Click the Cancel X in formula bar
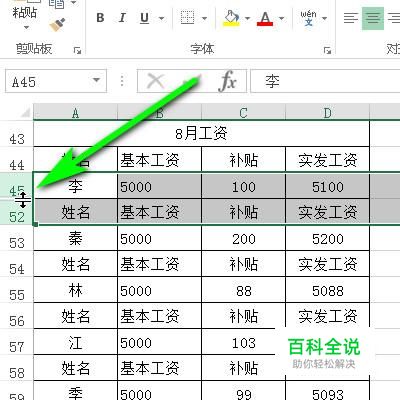The image size is (400, 400). [x=156, y=81]
